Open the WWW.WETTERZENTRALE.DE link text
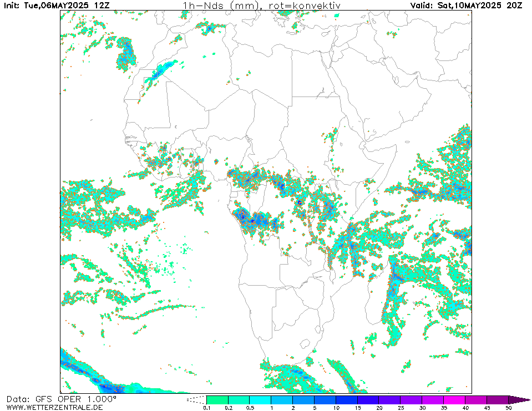Viewport: 532px width, 411px height. pyautogui.click(x=54, y=407)
